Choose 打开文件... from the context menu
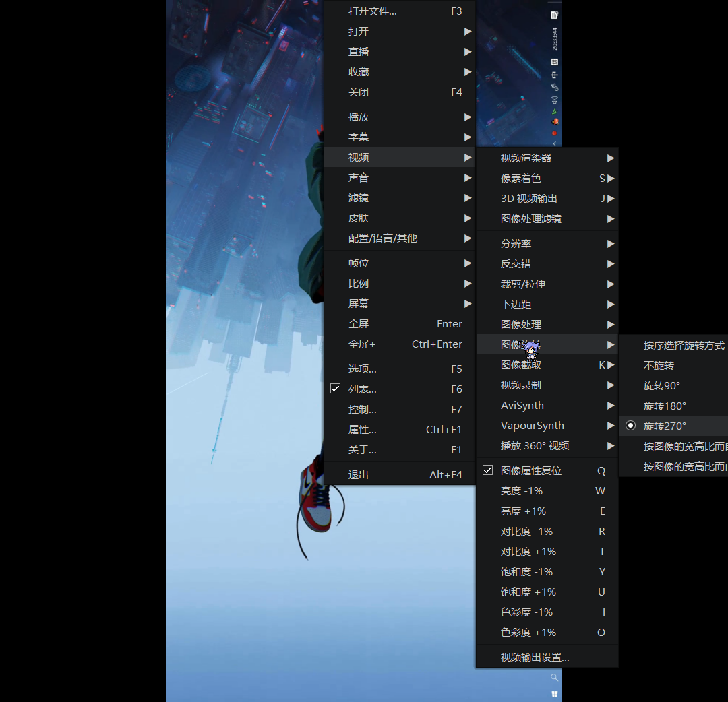Image resolution: width=728 pixels, height=702 pixels. tap(399, 11)
